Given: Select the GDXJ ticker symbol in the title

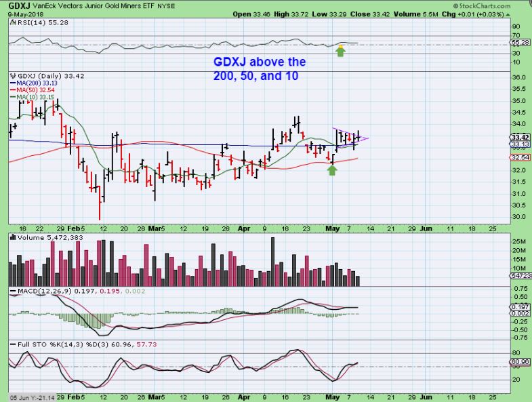Looking at the screenshot, I should (18, 6).
